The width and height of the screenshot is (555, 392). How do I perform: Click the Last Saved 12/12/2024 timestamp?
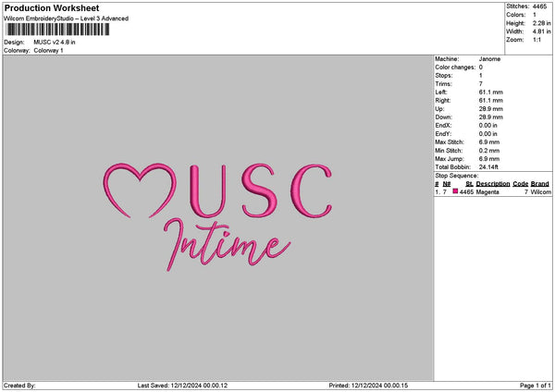[x=182, y=386]
